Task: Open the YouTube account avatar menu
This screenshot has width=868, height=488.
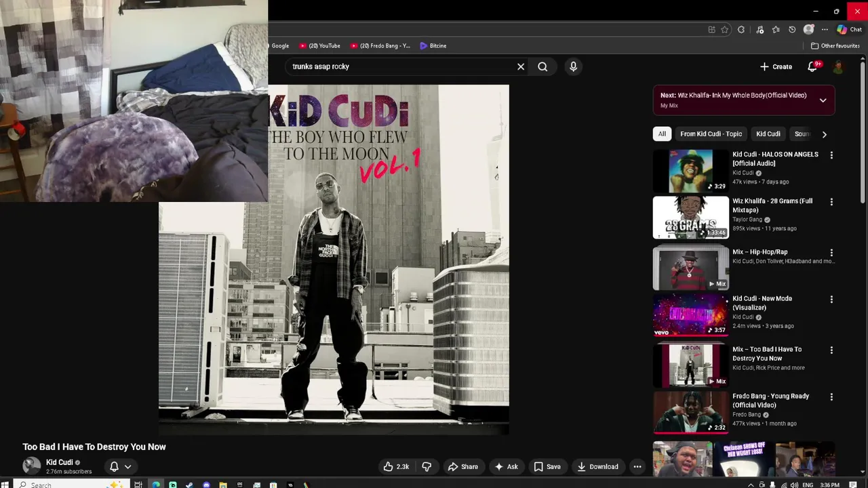Action: point(838,66)
